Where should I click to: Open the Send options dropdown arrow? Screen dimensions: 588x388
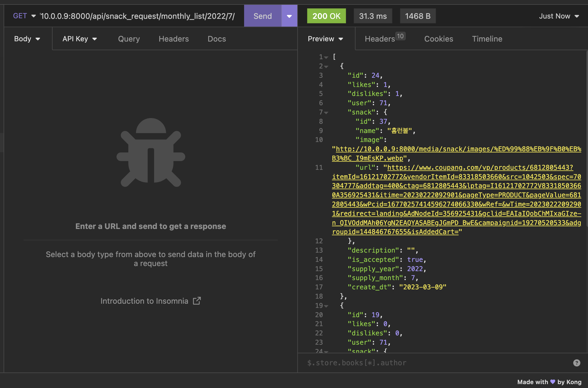pos(289,16)
